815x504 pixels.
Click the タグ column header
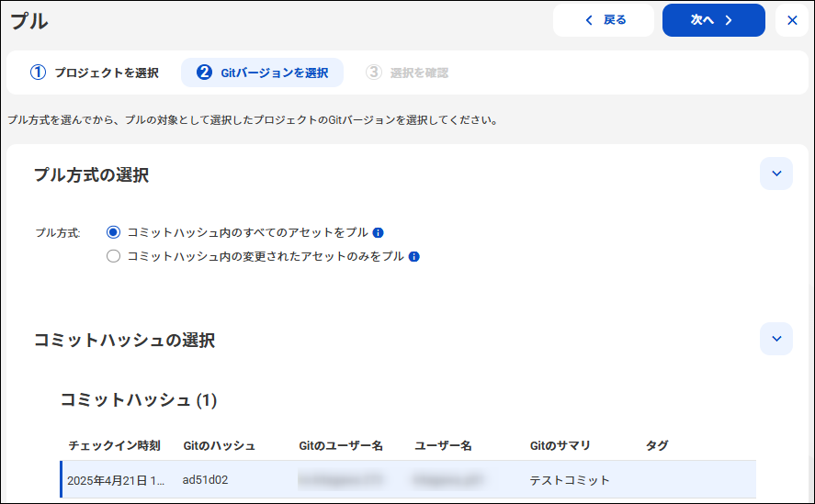tap(657, 445)
